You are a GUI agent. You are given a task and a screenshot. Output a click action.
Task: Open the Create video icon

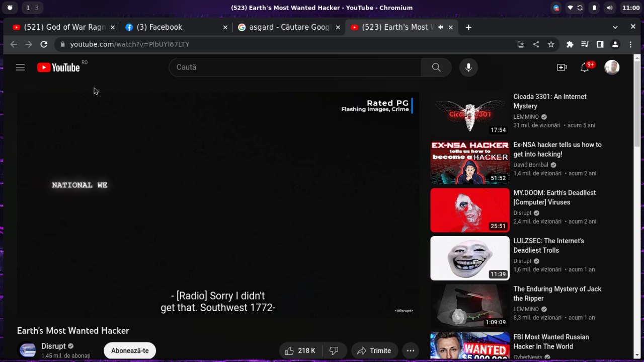pos(562,67)
